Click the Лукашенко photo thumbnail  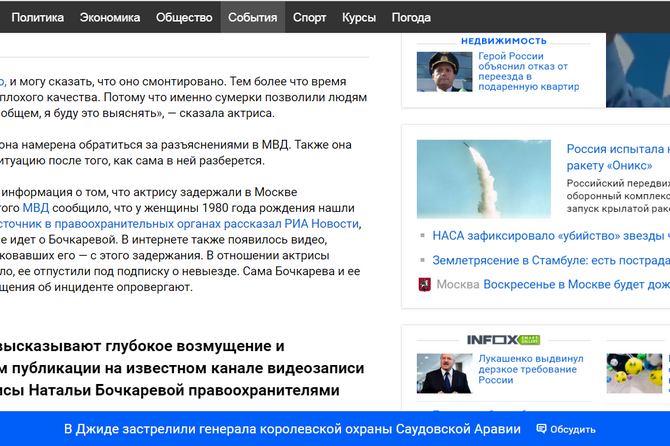click(x=444, y=372)
